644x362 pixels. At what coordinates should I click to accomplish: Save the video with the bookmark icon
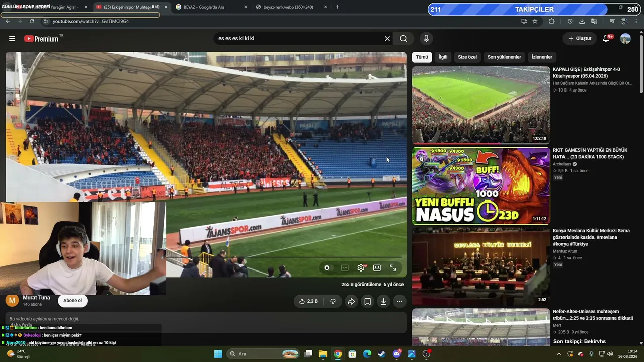[x=367, y=301]
